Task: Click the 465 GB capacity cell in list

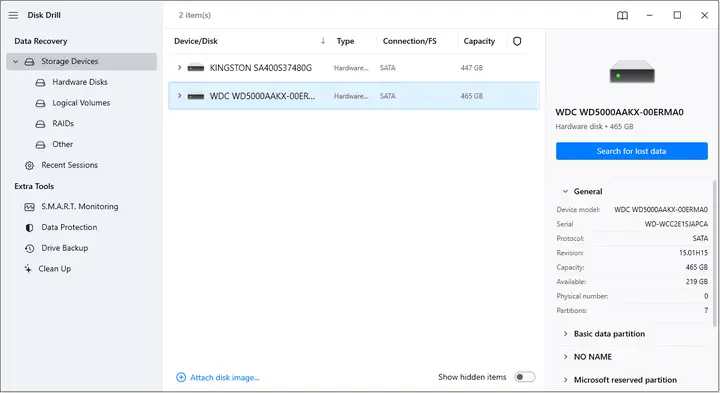Action: pos(472,96)
